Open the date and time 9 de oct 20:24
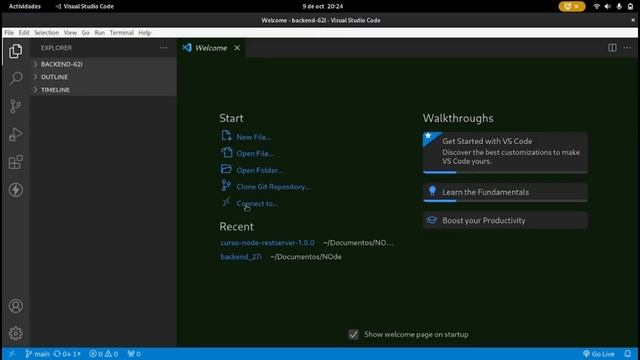 coord(322,6)
